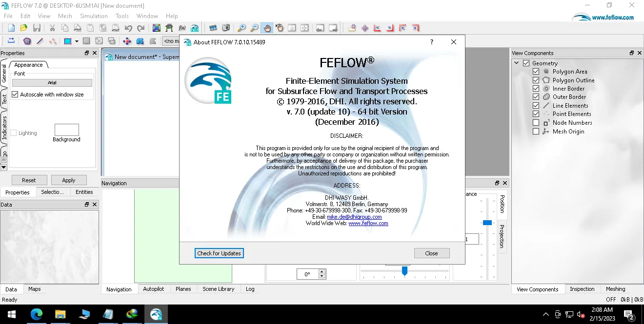Select the Zoom In magnifier tool
The height and width of the screenshot is (324, 644).
[241, 28]
